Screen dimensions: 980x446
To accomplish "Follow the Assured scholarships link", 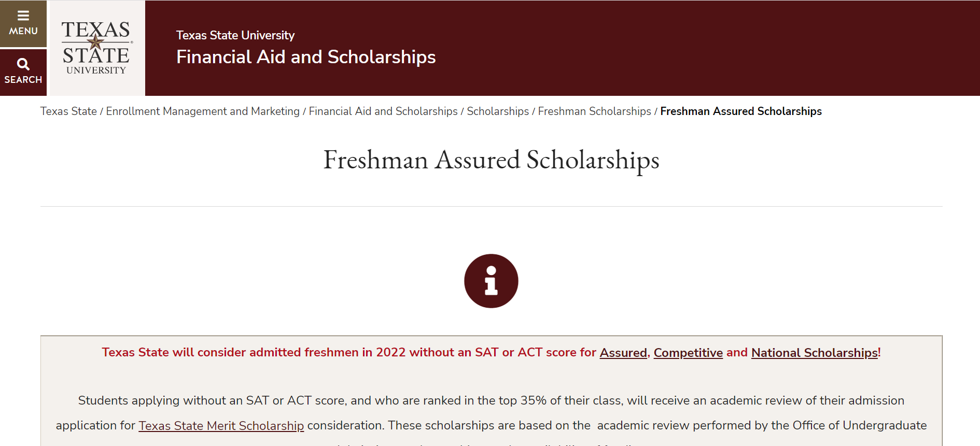I will (x=623, y=353).
